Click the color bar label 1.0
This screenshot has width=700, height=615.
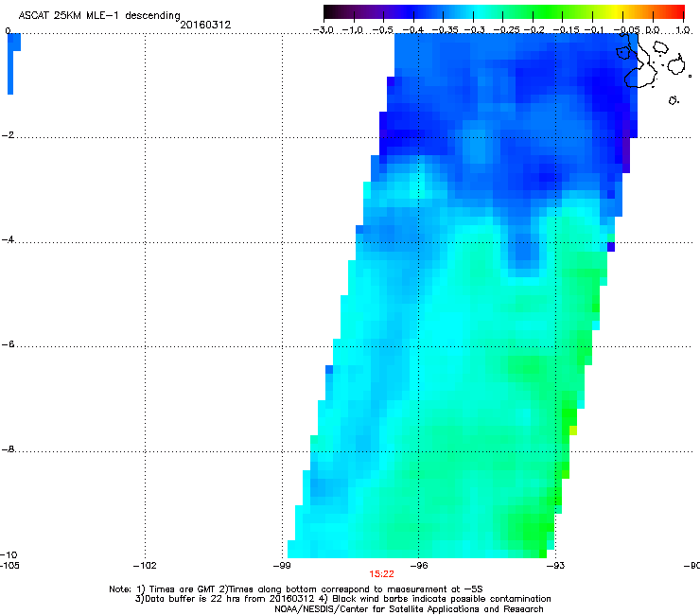click(683, 30)
